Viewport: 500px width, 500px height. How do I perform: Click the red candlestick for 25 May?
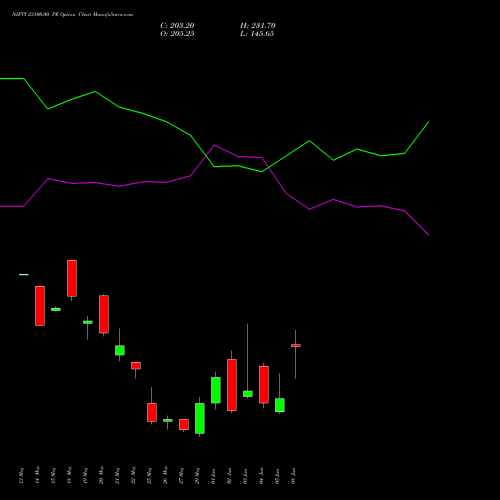[x=152, y=412]
